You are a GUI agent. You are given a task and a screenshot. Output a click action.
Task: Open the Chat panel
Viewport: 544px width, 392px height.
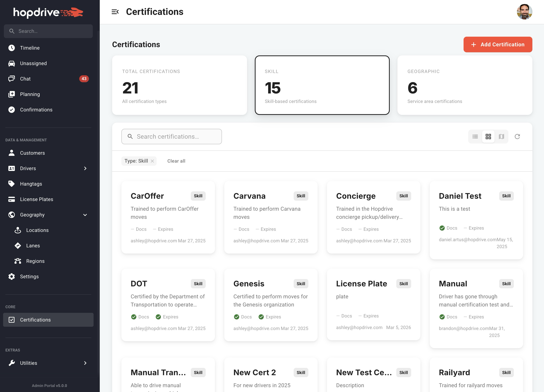pyautogui.click(x=25, y=79)
